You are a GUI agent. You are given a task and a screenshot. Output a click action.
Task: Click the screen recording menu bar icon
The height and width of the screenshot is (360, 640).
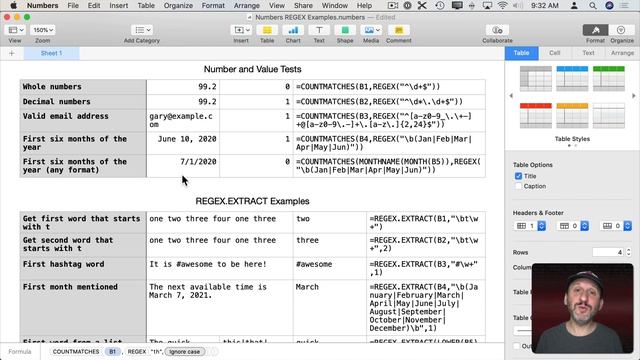click(x=393, y=5)
